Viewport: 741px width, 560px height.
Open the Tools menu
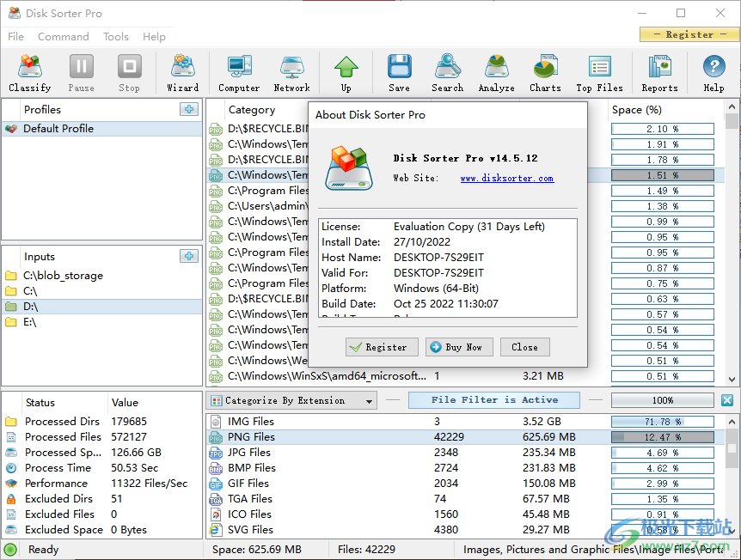(x=116, y=36)
